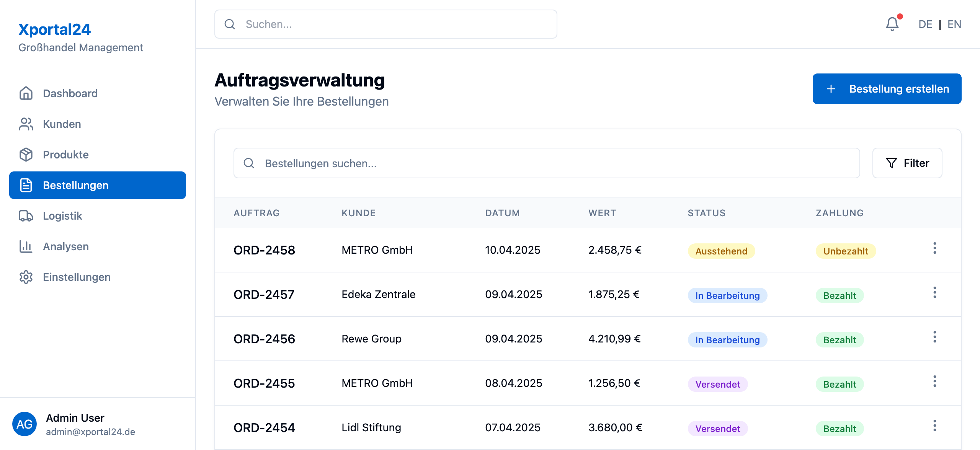The width and height of the screenshot is (980, 450).
Task: Click the funnel icon on the Filter button
Action: coord(892,163)
